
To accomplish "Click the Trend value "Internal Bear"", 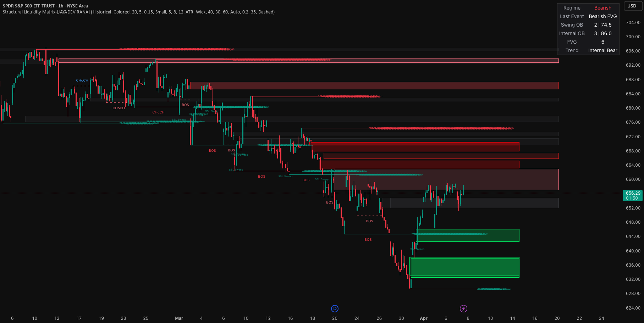I will tap(603, 50).
